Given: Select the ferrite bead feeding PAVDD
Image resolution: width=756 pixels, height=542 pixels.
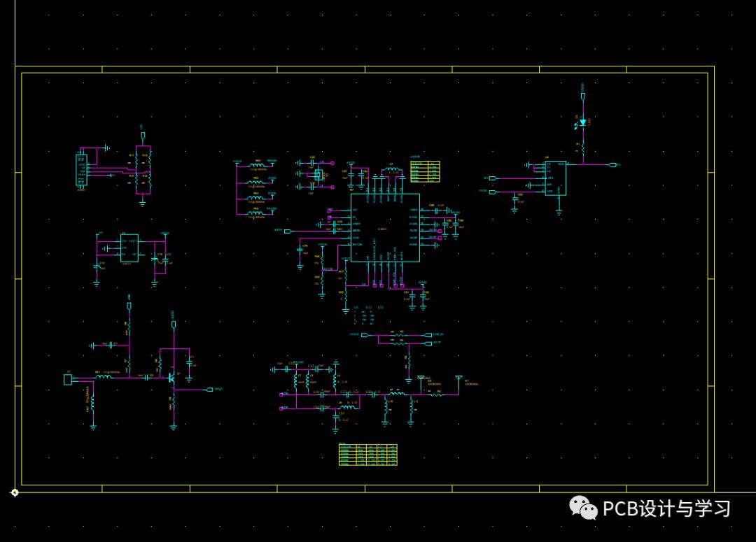Looking at the screenshot, I should (256, 213).
